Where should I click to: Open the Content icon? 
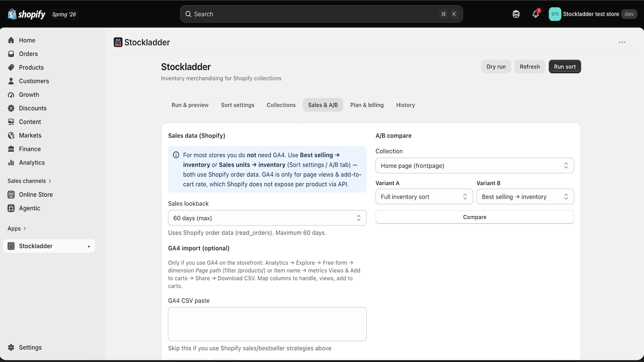pyautogui.click(x=11, y=122)
